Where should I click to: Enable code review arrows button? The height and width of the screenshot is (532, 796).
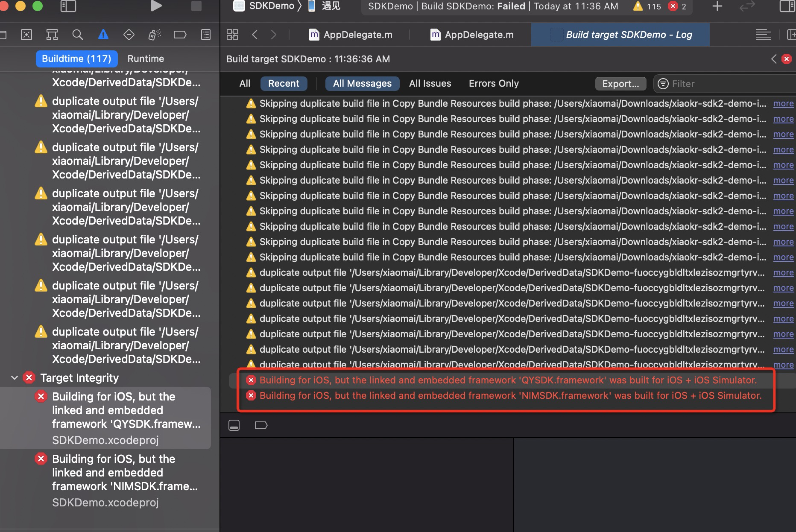pyautogui.click(x=747, y=6)
